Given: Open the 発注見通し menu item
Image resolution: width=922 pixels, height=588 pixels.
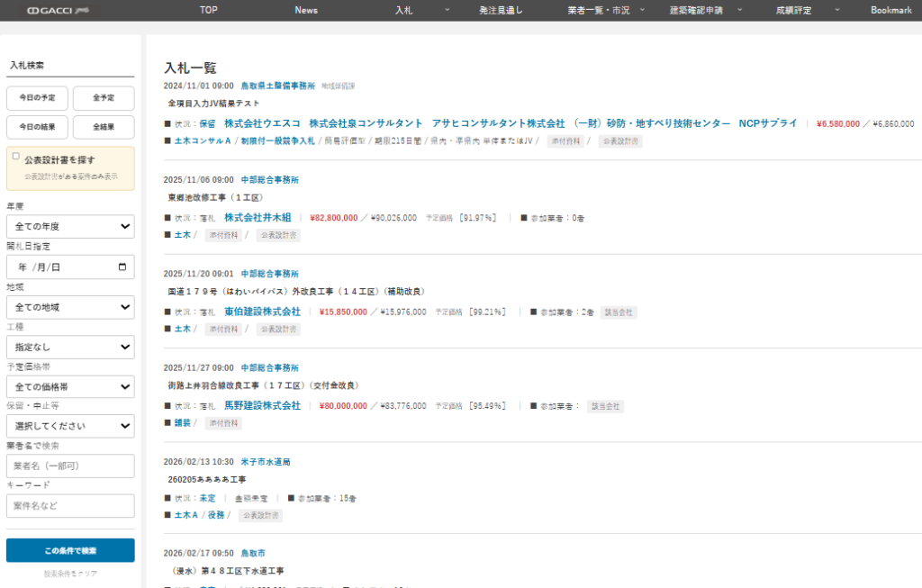Looking at the screenshot, I should pyautogui.click(x=501, y=11).
